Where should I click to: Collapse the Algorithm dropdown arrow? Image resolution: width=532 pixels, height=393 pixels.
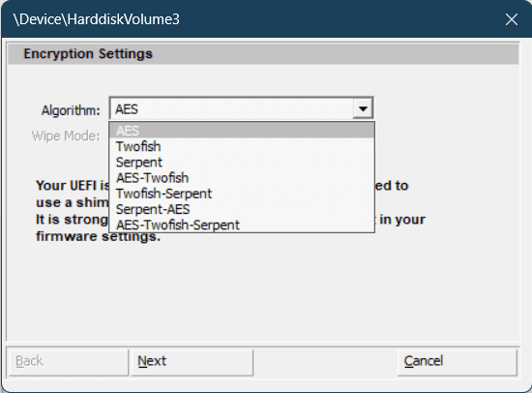click(363, 108)
